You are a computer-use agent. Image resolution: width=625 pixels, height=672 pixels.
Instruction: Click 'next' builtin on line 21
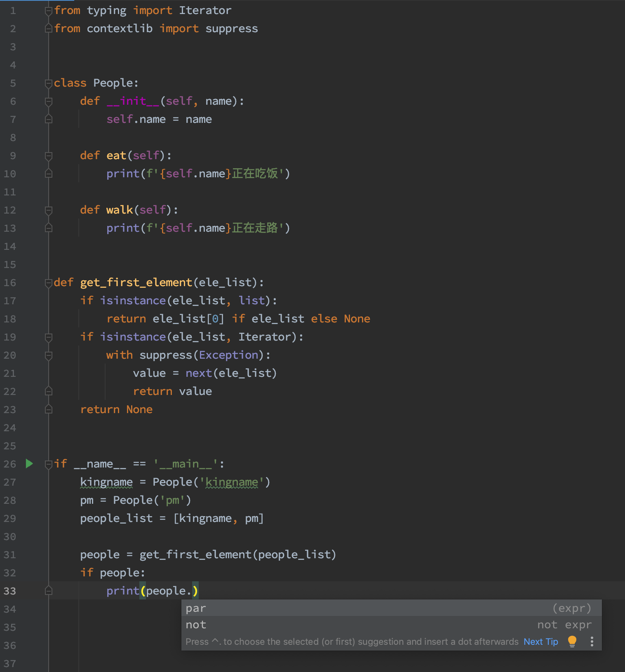pos(199,373)
